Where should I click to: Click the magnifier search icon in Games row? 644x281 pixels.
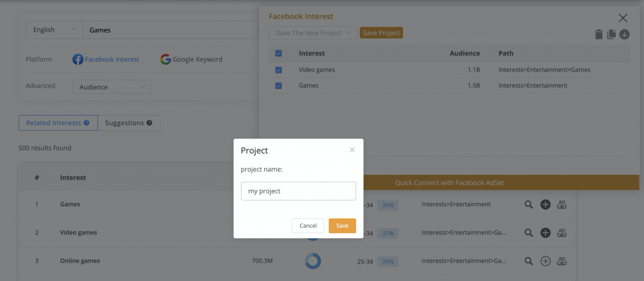(528, 204)
